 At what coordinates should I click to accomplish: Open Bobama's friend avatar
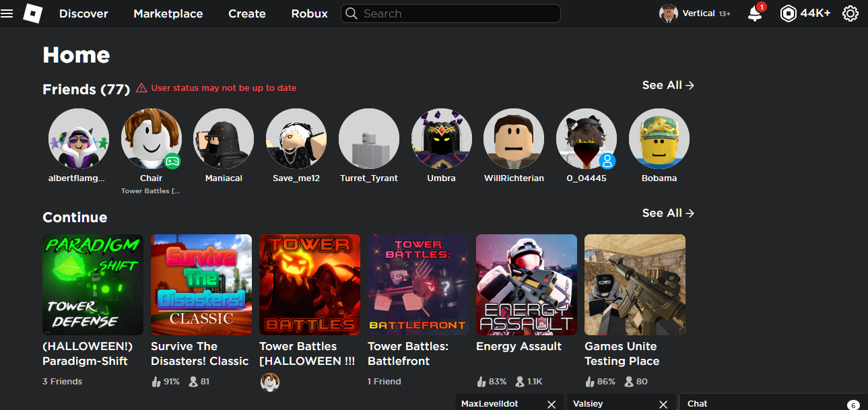(x=659, y=138)
